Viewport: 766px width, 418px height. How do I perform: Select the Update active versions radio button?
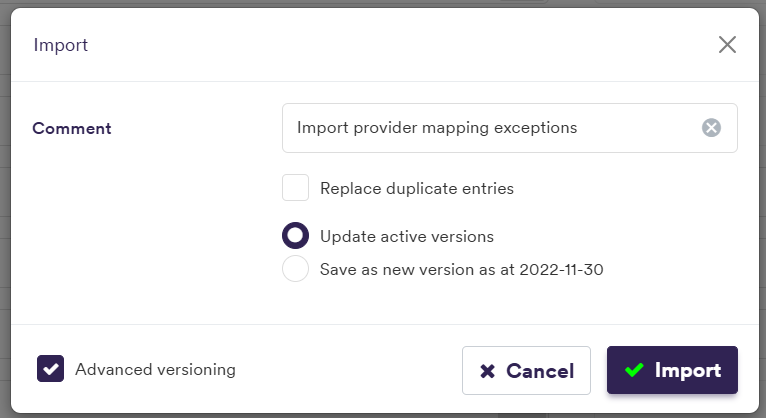click(x=295, y=236)
